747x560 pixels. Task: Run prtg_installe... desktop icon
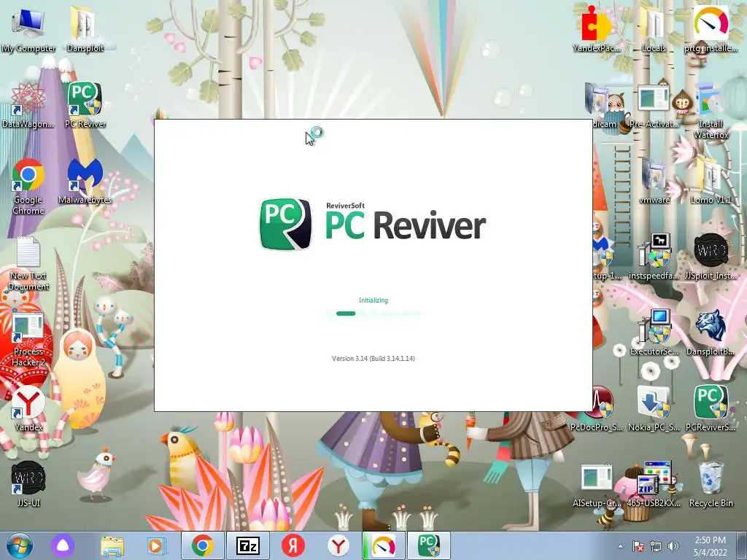click(x=711, y=30)
